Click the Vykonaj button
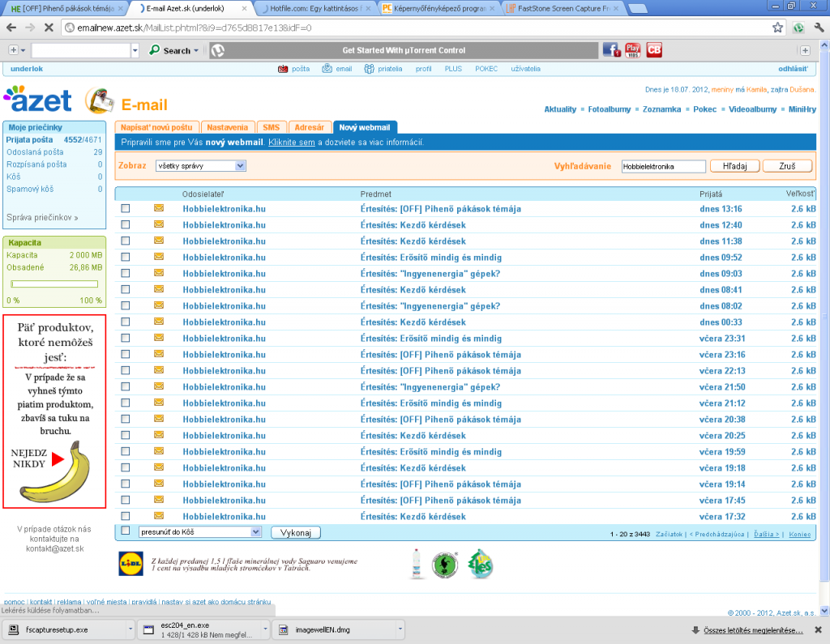The height and width of the screenshot is (644, 830). pyautogui.click(x=295, y=533)
